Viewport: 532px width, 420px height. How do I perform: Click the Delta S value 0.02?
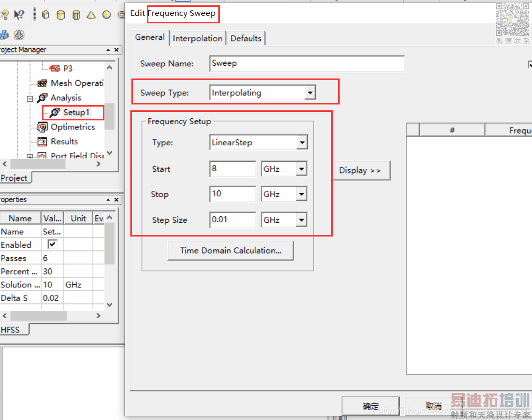(52, 298)
